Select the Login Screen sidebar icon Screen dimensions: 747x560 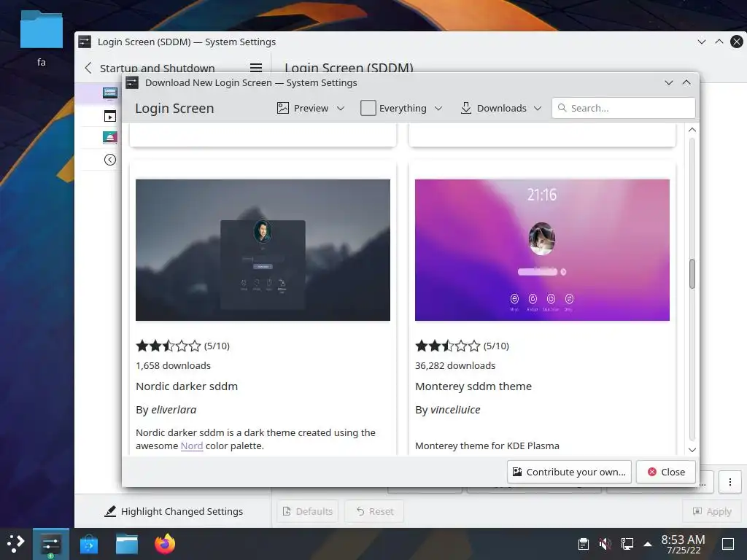click(110, 93)
